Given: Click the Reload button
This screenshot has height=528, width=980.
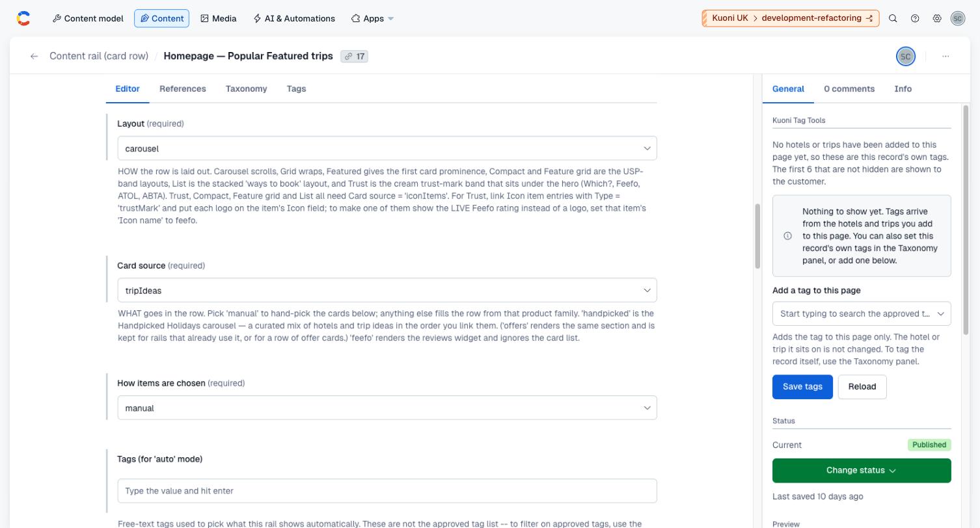Looking at the screenshot, I should click(x=862, y=387).
